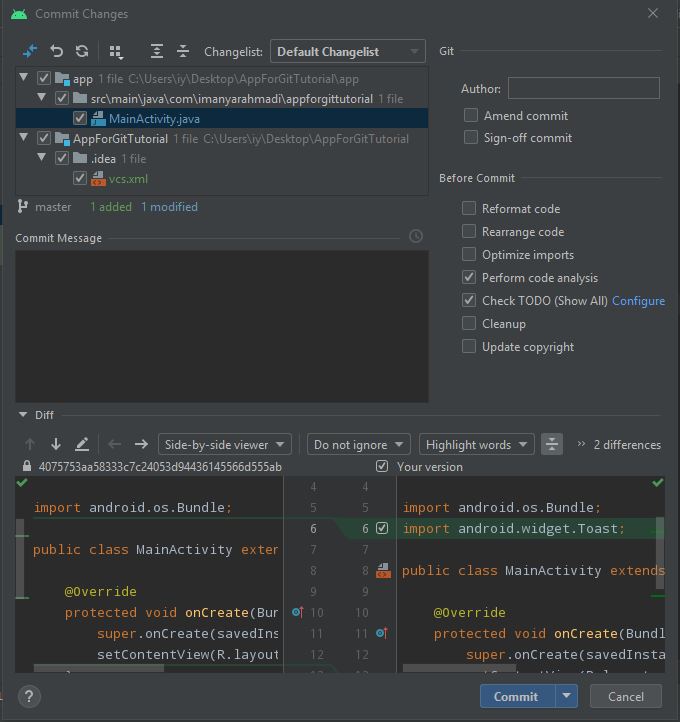
Task: Enable Update copyright option
Action: pyautogui.click(x=469, y=346)
